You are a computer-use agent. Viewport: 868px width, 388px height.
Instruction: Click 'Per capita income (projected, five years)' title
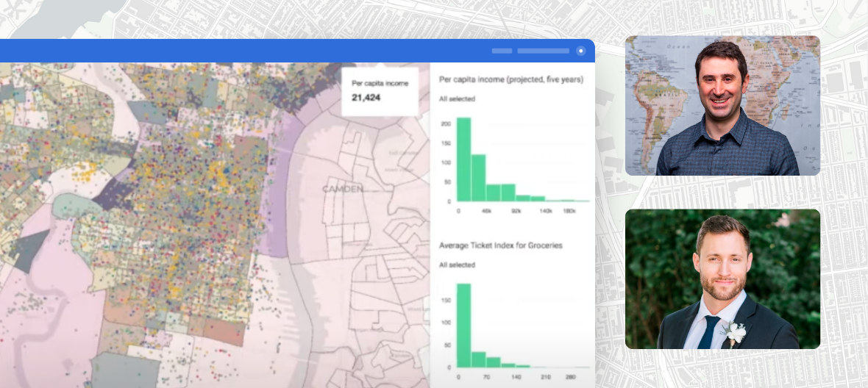pos(511,79)
